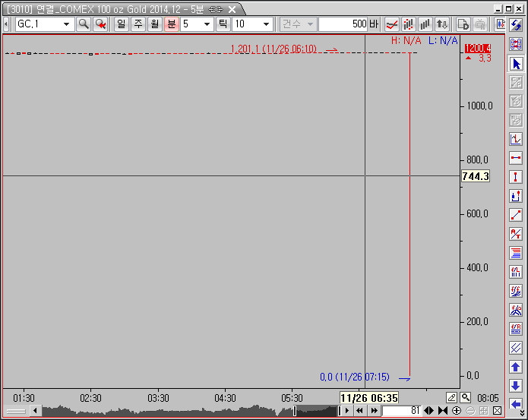Image resolution: width=528 pixels, height=420 pixels.
Task: Select the arrow pointer tool in sidebar
Action: (x=516, y=64)
